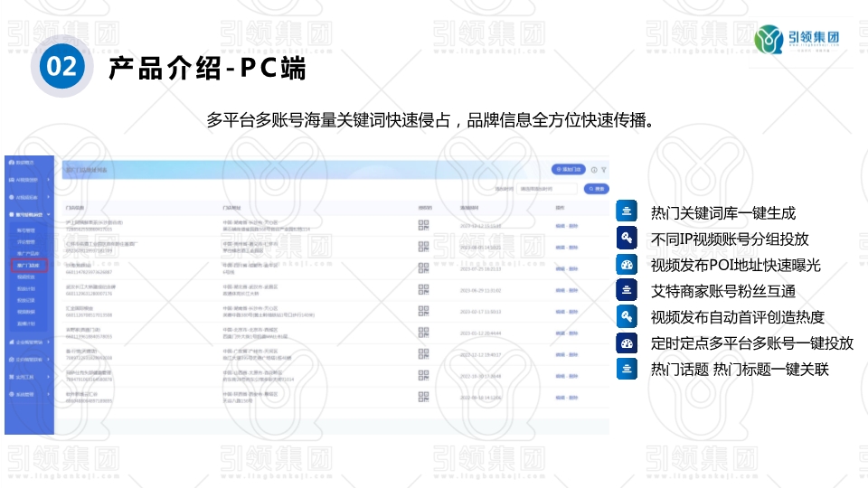This screenshot has width=868, height=488.
Task: Click the blue add store button
Action: pos(567,169)
